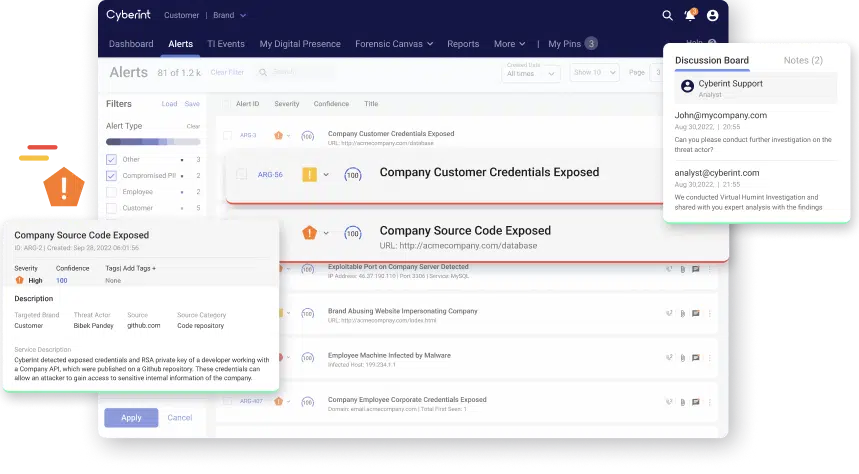
Task: Open the ARG-56 alert ID link
Action: 270,175
